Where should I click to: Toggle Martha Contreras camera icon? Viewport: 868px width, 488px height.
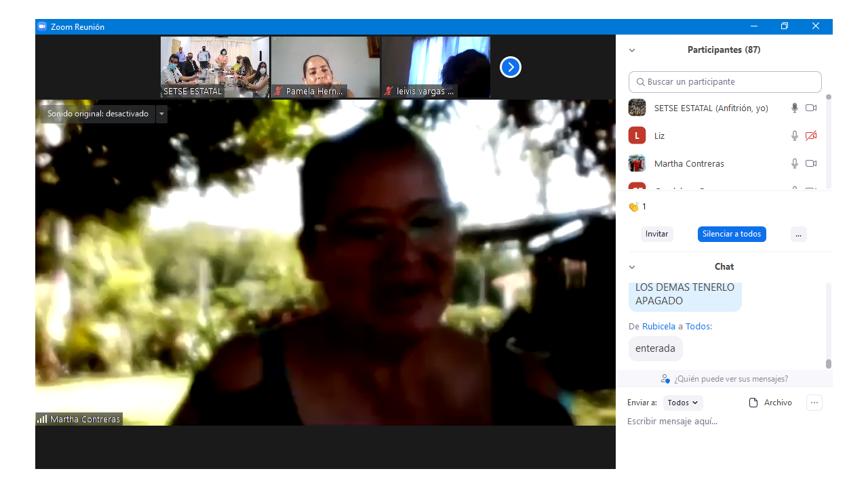[x=811, y=163]
